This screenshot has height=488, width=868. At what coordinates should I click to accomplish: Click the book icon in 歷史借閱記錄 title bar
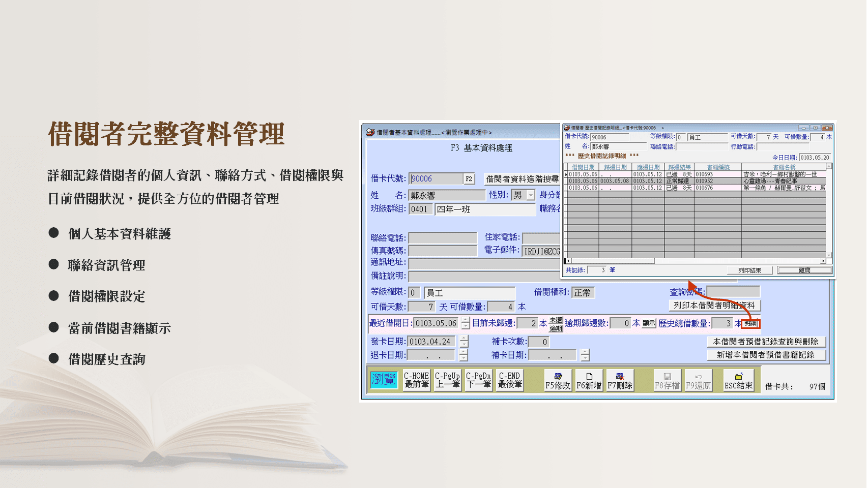tap(566, 127)
